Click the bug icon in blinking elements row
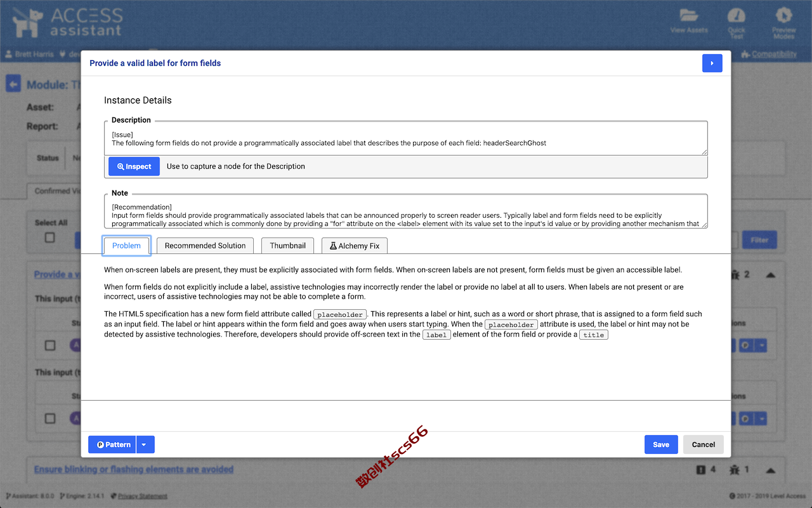This screenshot has width=812, height=508. pyautogui.click(x=734, y=470)
